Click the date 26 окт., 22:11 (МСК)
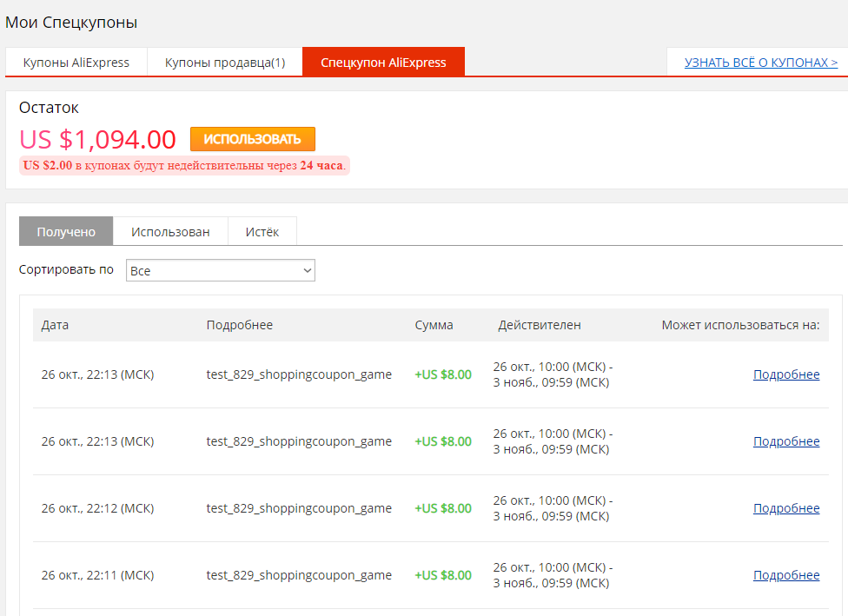 [x=98, y=575]
